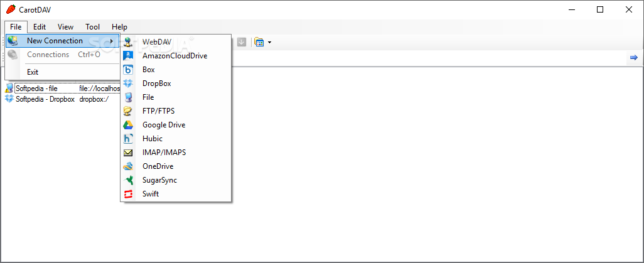Open the View menu
Screen dimensions: 644x263
click(65, 27)
